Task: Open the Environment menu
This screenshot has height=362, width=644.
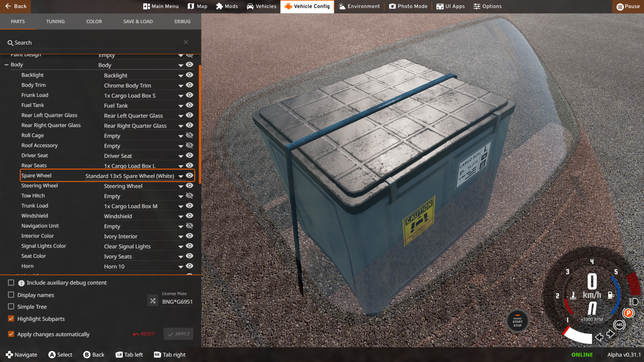Action: click(x=359, y=6)
